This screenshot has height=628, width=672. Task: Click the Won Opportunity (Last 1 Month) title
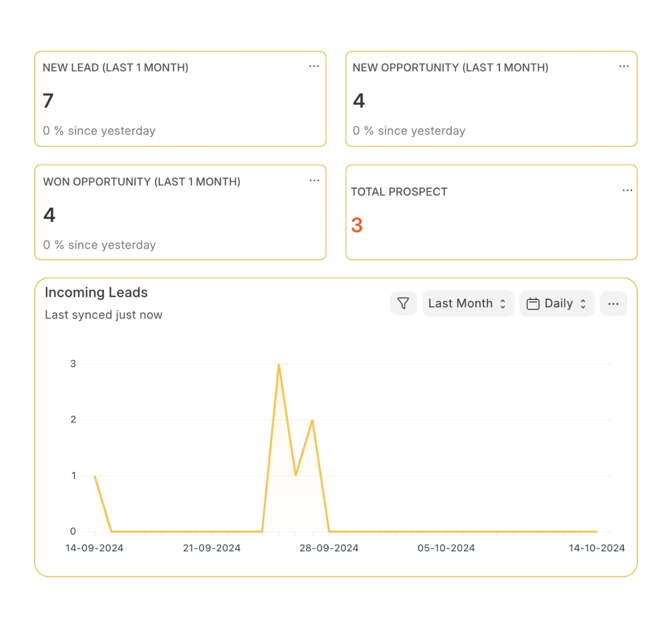(x=142, y=182)
